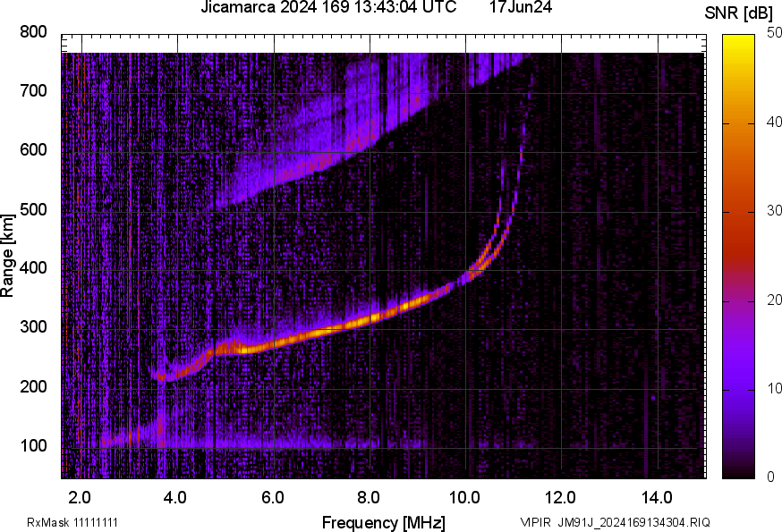Click the range tick label '700'
This screenshot has width=782, height=532.
[33, 90]
